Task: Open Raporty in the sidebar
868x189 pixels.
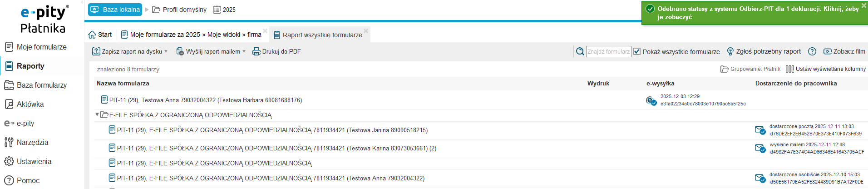Action: pos(30,66)
